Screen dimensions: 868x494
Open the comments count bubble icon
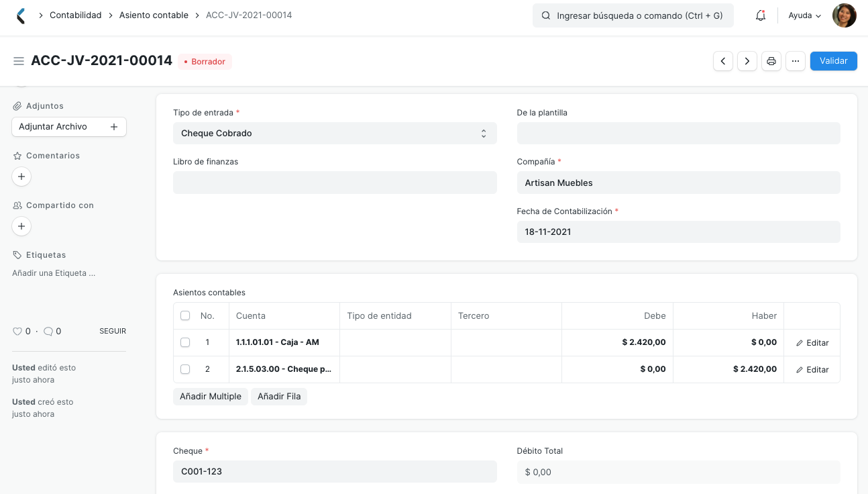click(x=48, y=331)
